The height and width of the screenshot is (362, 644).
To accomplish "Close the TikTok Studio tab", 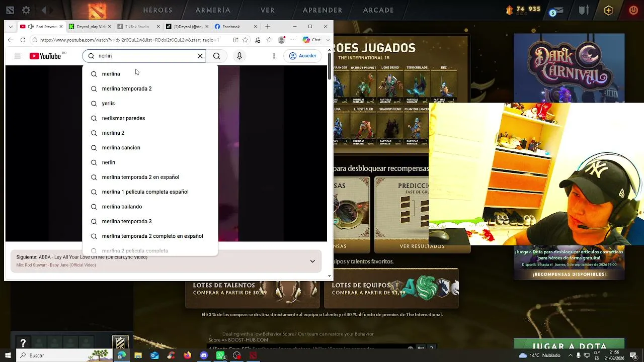I will click(158, 27).
